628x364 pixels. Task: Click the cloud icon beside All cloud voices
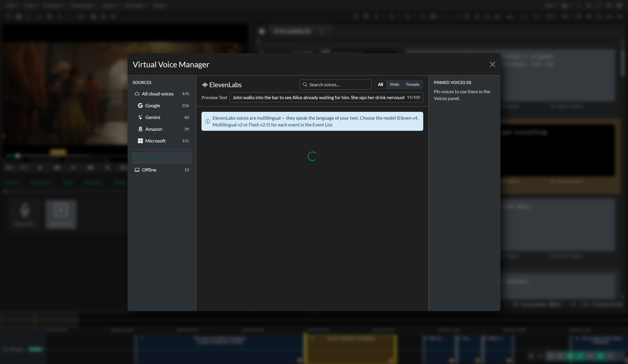pos(137,94)
